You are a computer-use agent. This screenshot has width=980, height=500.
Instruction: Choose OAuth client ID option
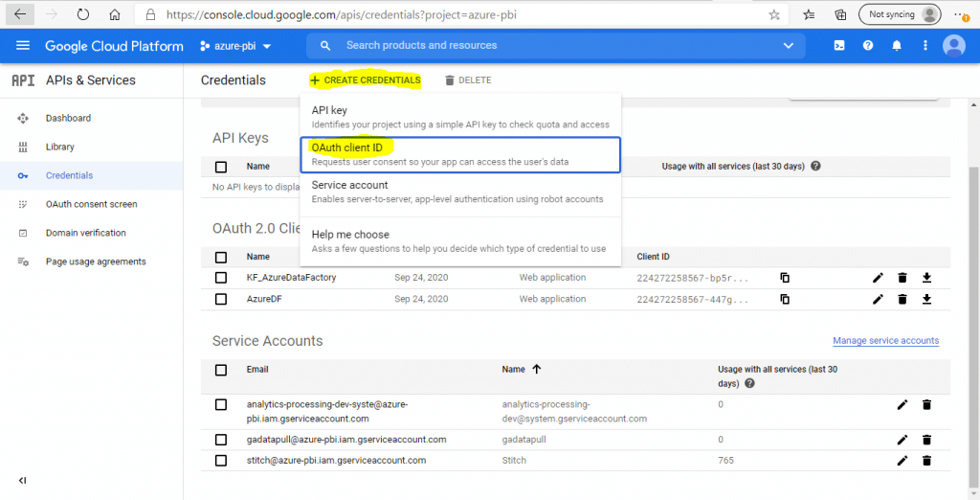[x=460, y=154]
